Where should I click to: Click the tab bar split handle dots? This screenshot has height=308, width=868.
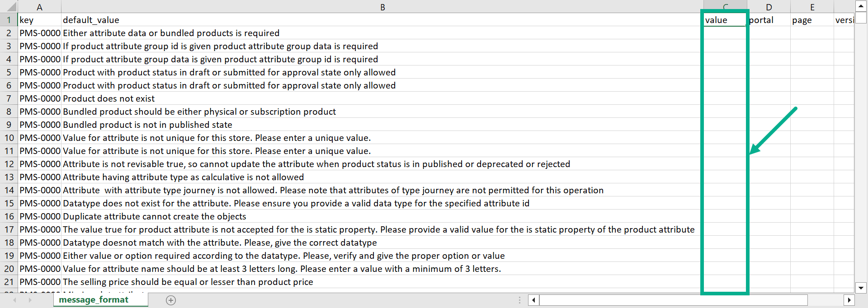click(519, 300)
